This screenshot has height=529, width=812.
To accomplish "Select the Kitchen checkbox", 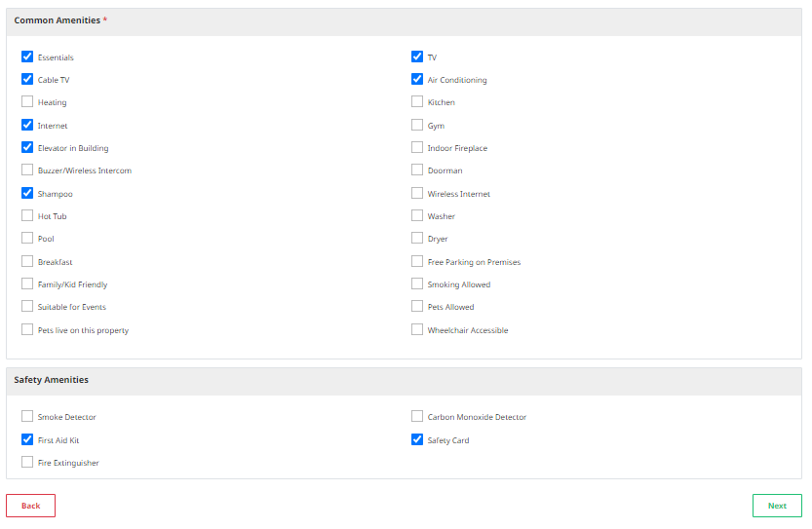I will click(x=417, y=102).
